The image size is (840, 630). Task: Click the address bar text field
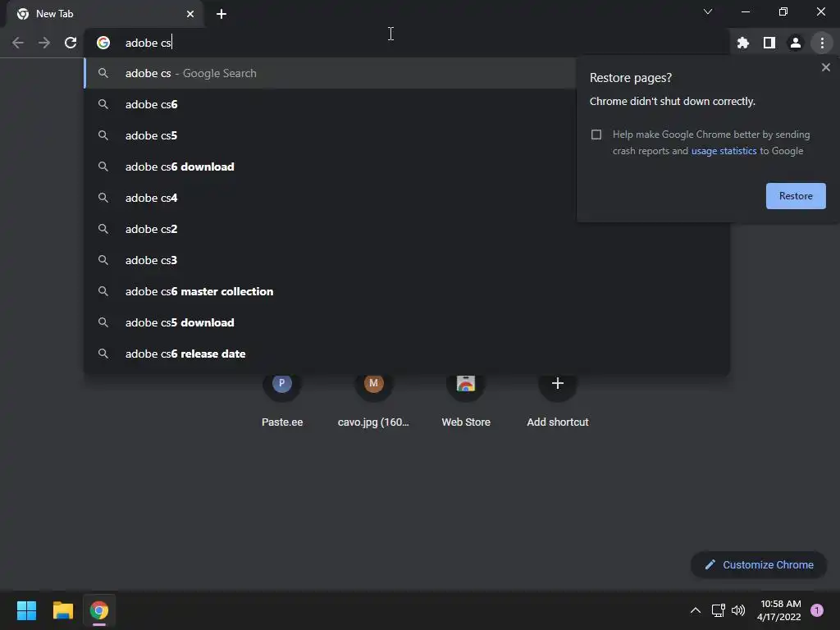click(407, 43)
